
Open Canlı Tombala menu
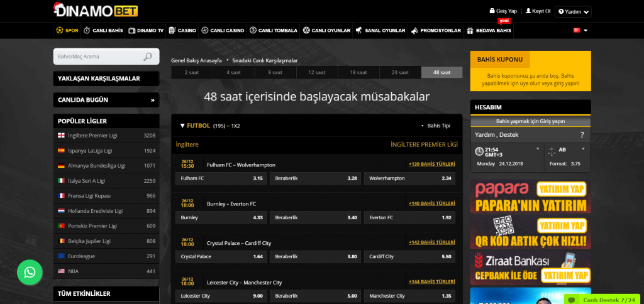273,30
